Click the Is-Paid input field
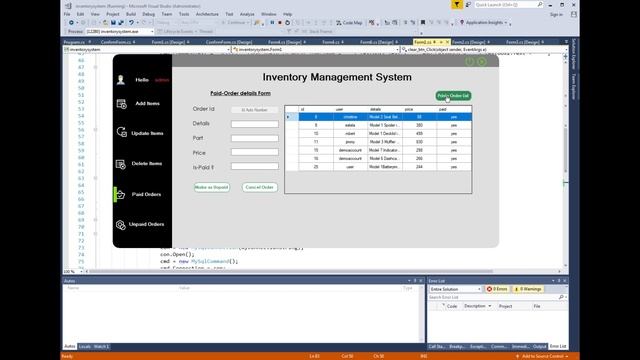This screenshot has width=640, height=360. [x=255, y=166]
